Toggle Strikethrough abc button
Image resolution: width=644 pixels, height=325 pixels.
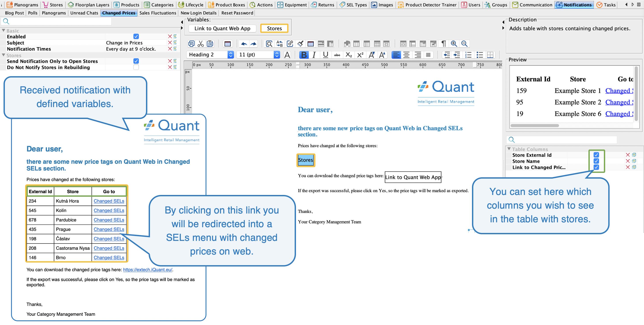[337, 55]
